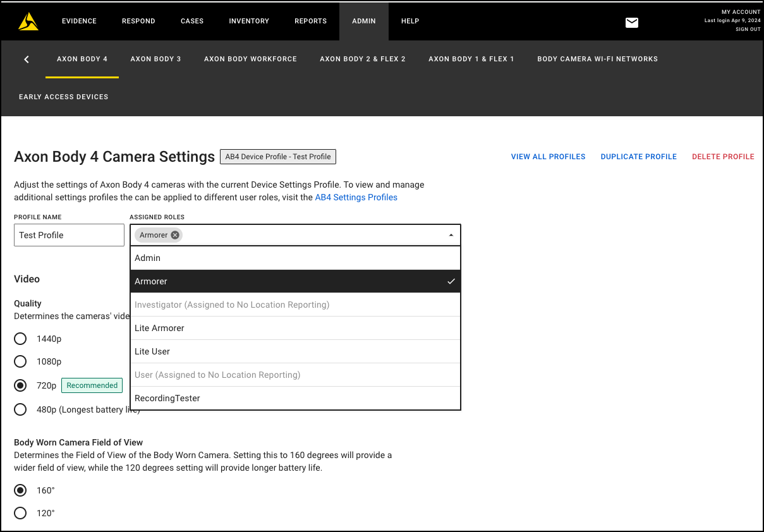Click Delete Profile
Image resolution: width=764 pixels, height=532 pixels.
(723, 157)
